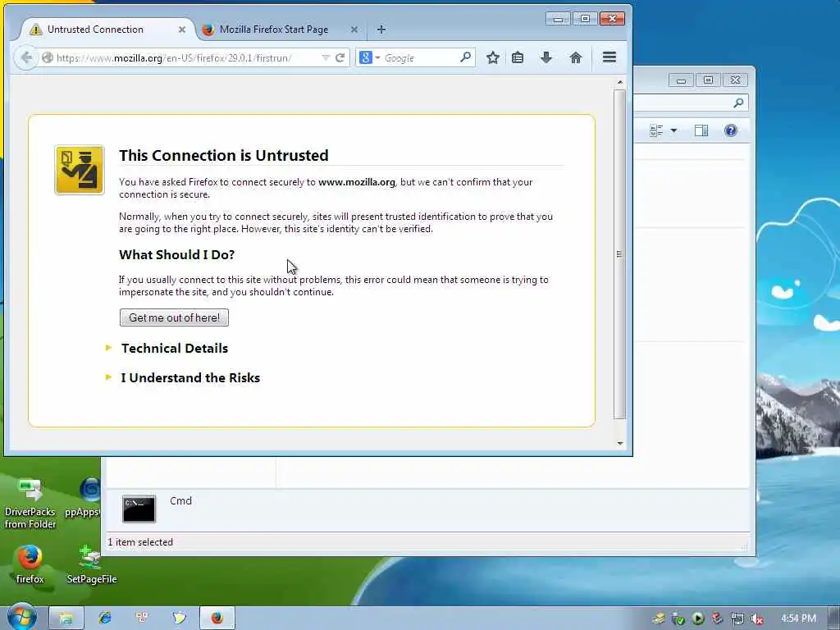The width and height of the screenshot is (840, 630).
Task: Open the URL history dropdown arrow
Action: pyautogui.click(x=325, y=57)
